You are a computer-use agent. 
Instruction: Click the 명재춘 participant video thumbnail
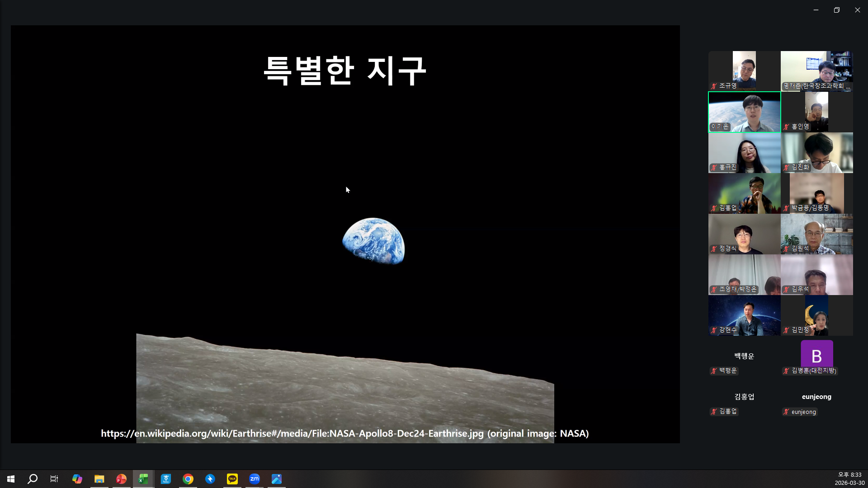(x=816, y=71)
